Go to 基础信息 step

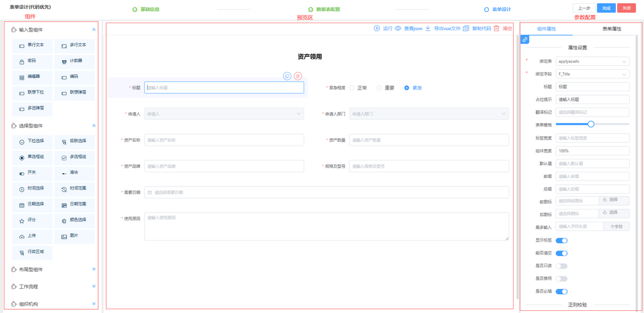point(146,10)
